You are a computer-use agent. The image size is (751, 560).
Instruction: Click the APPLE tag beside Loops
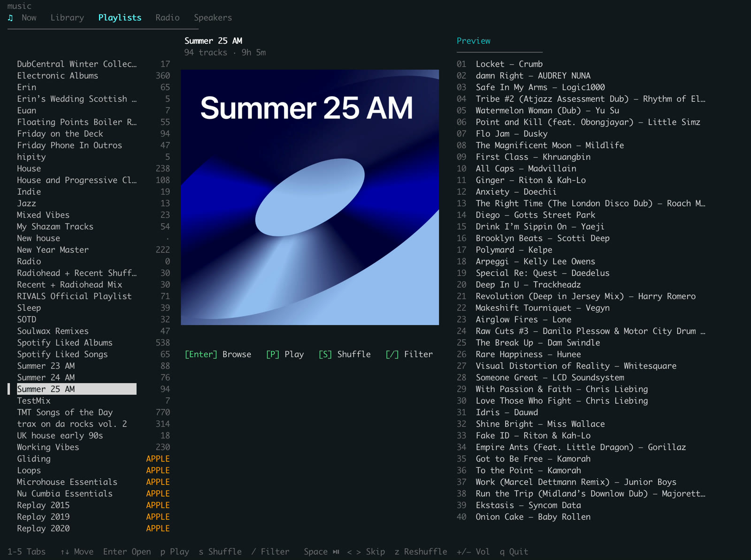click(x=158, y=470)
